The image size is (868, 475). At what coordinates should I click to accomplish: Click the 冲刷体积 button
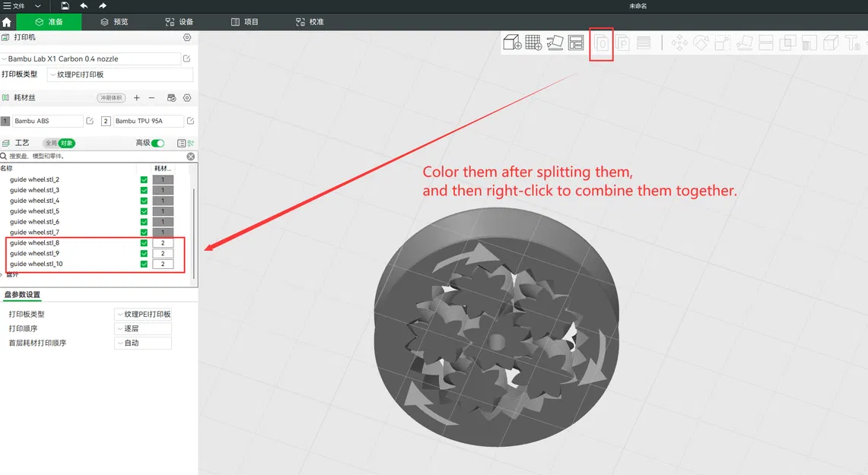(x=111, y=98)
